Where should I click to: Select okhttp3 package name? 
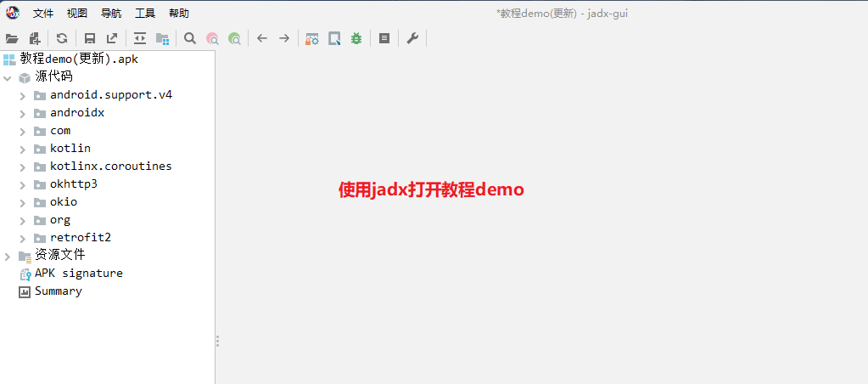74,184
